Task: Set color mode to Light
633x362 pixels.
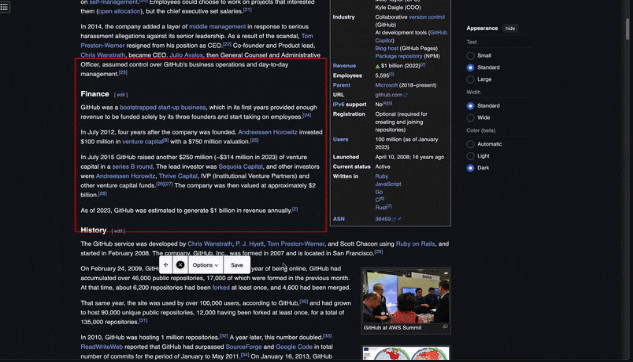Action: point(470,156)
